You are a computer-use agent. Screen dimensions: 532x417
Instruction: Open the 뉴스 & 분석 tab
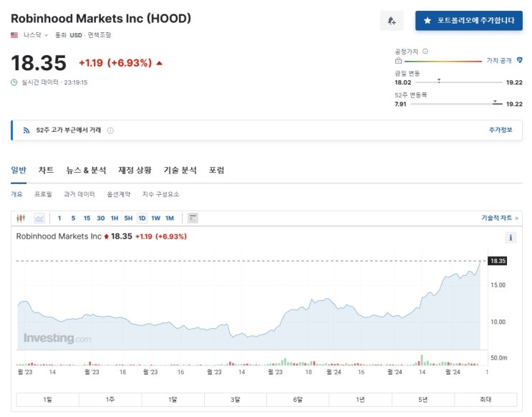[86, 171]
